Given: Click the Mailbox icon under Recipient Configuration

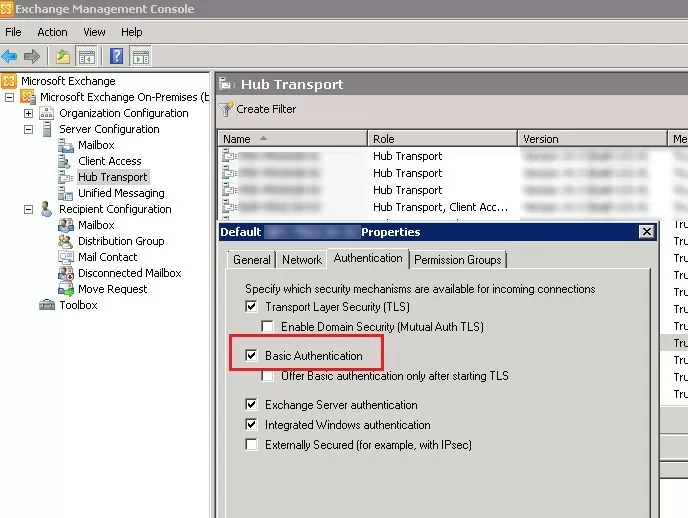Looking at the screenshot, I should [x=66, y=225].
